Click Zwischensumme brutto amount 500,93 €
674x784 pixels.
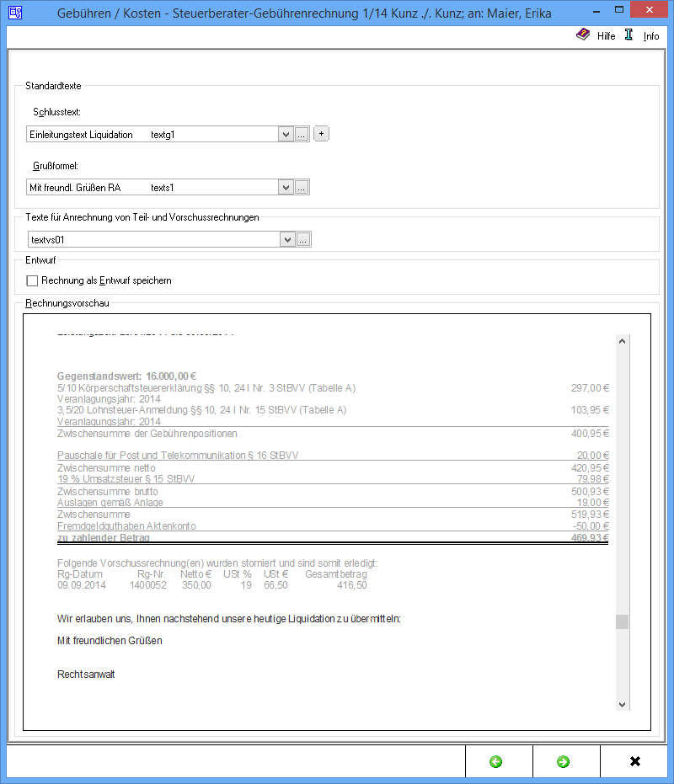tap(590, 492)
